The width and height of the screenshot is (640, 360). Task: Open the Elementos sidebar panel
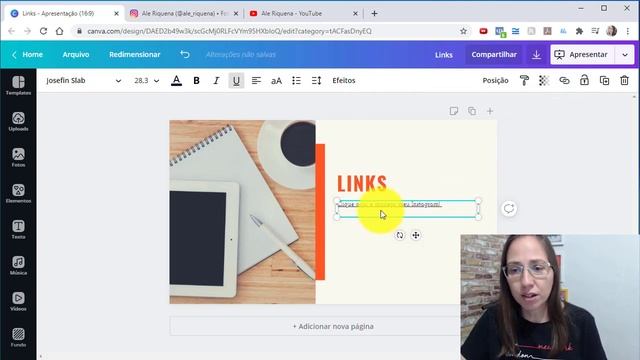click(18, 193)
